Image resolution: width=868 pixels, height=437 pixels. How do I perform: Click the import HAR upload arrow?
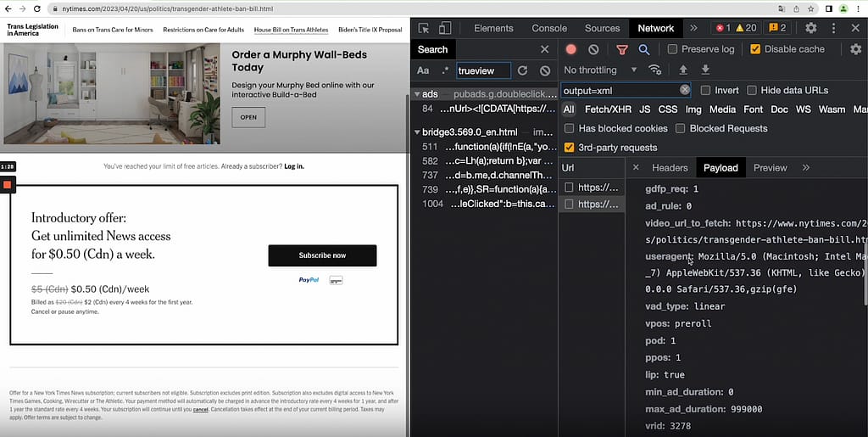click(x=683, y=70)
